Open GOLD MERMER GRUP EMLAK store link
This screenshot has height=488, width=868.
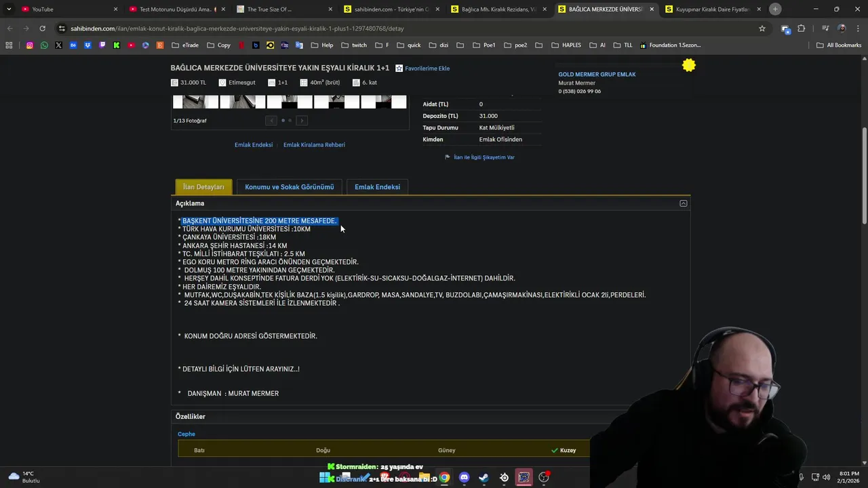click(x=597, y=75)
